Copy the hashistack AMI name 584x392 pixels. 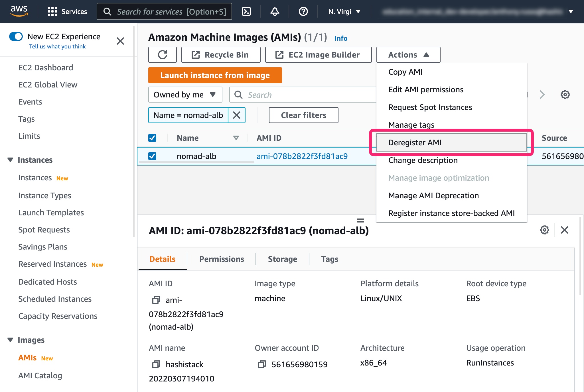click(156, 364)
